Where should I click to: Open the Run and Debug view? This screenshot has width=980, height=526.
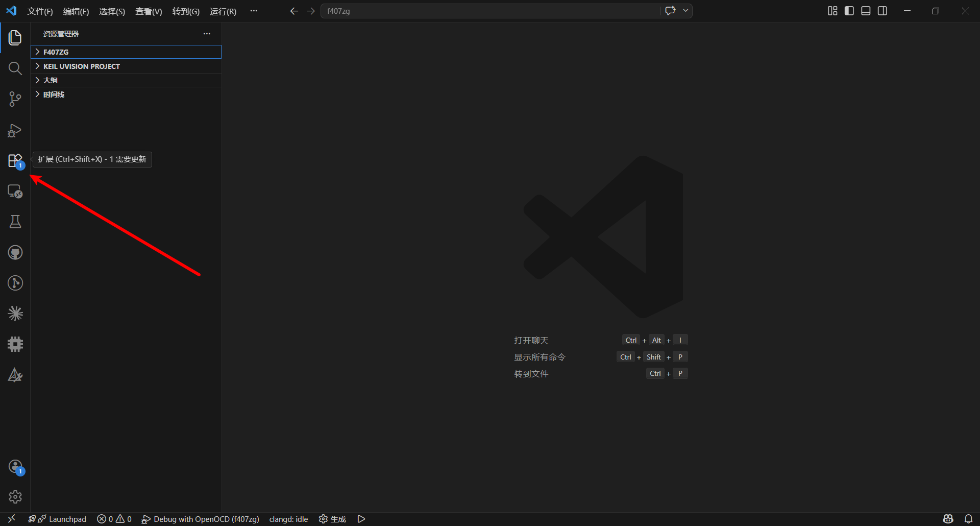click(15, 130)
